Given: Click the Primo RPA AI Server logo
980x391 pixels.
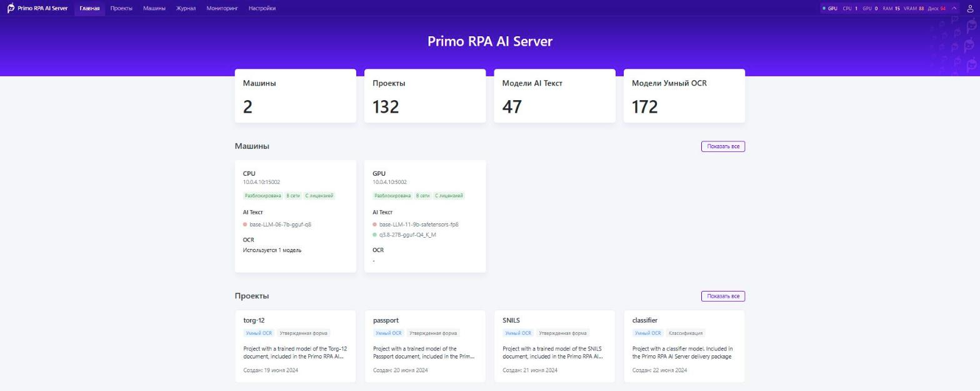Looking at the screenshot, I should point(37,8).
